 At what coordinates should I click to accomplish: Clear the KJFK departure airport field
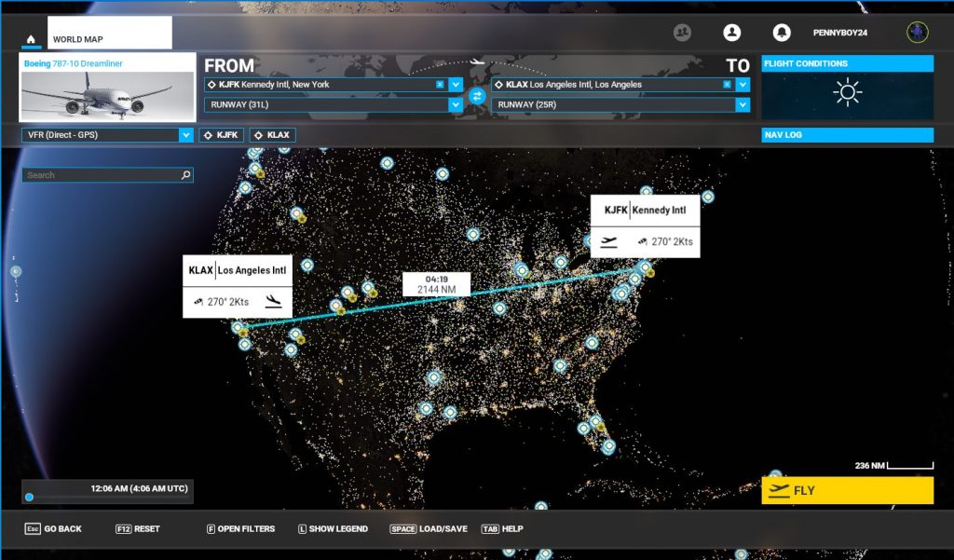(x=440, y=85)
